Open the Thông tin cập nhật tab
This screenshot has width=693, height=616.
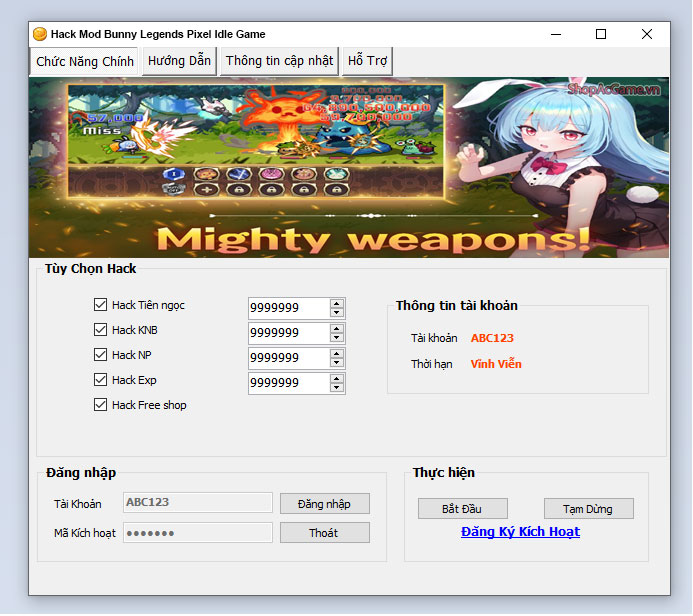pyautogui.click(x=279, y=61)
